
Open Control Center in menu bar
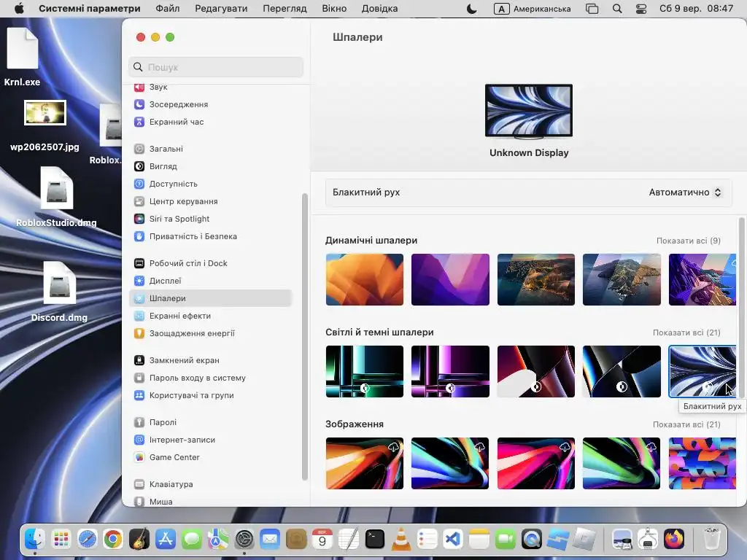[x=640, y=9]
